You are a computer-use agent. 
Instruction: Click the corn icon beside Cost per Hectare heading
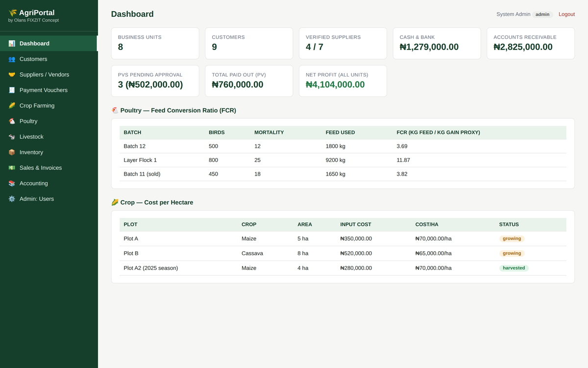(x=115, y=202)
